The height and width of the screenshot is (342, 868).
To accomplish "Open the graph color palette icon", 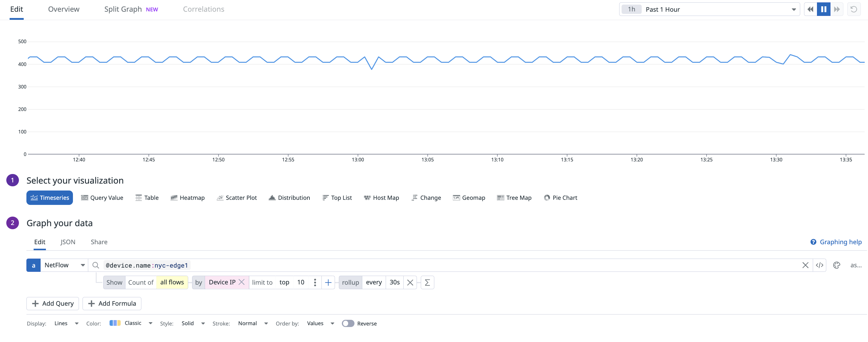I will click(x=837, y=265).
